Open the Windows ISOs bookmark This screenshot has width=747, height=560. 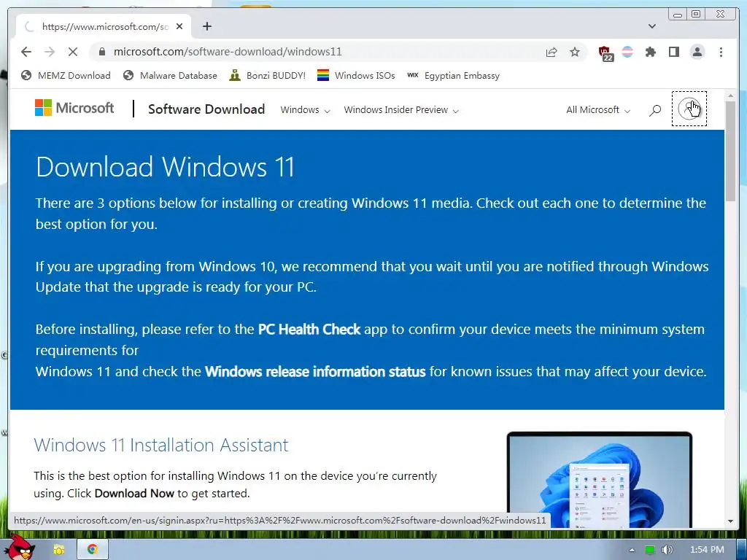point(356,76)
